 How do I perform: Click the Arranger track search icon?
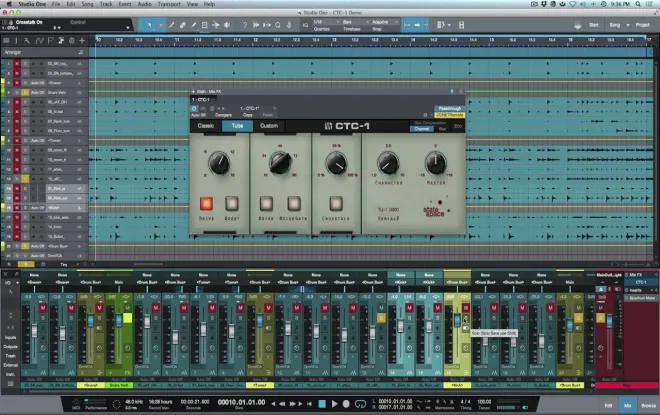80,52
